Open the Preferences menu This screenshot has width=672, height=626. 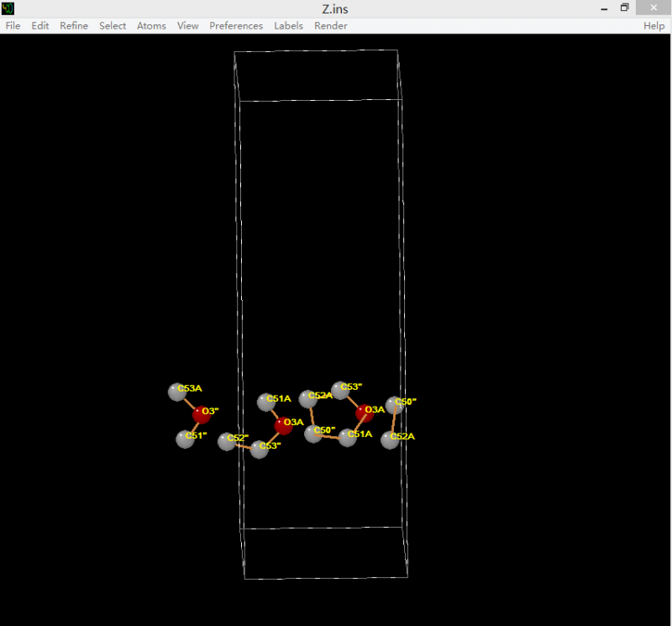click(236, 26)
